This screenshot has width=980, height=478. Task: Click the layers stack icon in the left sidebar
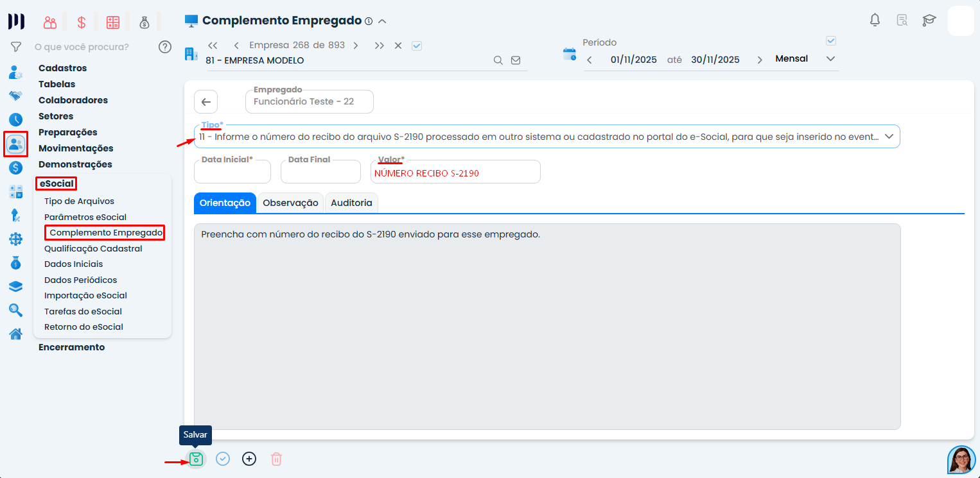click(x=16, y=286)
